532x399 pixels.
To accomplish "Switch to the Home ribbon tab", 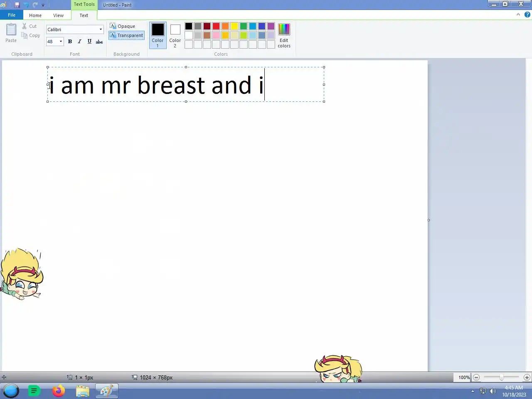I will (x=35, y=15).
